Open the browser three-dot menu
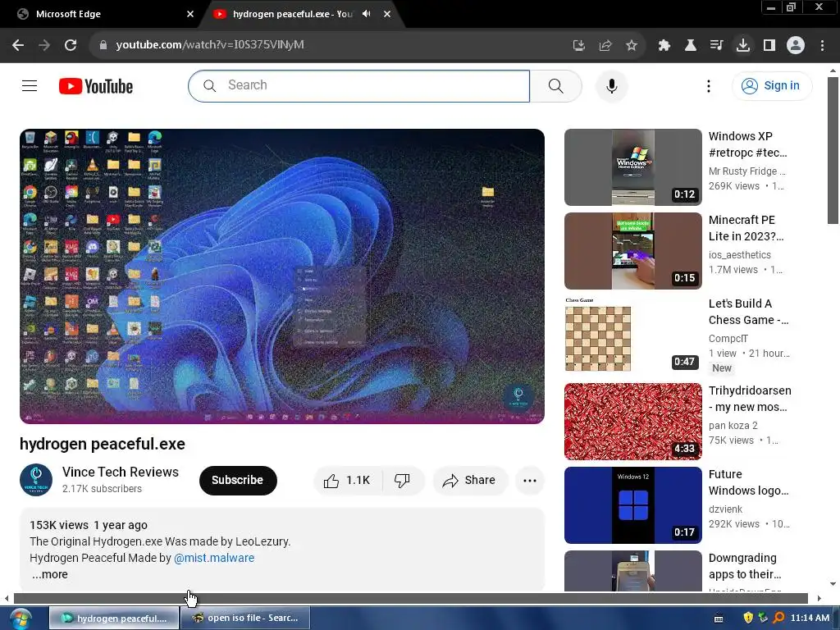This screenshot has width=840, height=630. tap(822, 45)
